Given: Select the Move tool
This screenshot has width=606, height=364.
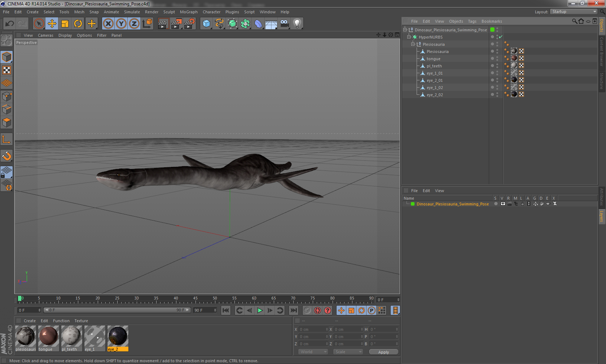Looking at the screenshot, I should point(52,24).
